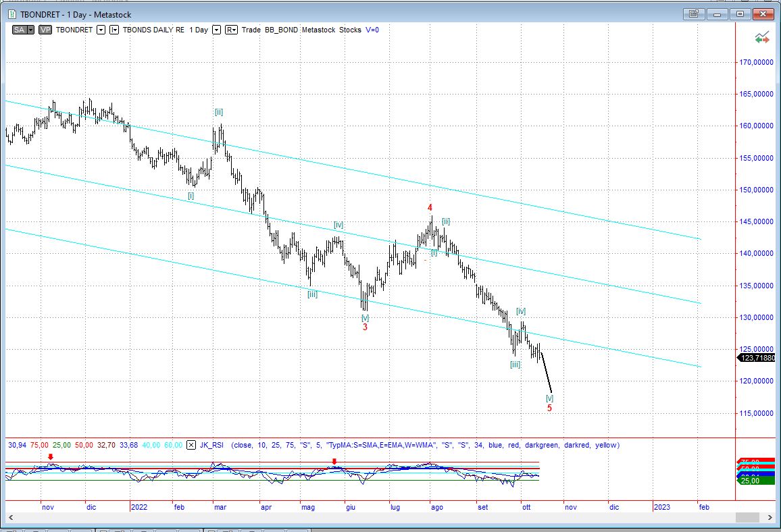Click the red wave label 5
The width and height of the screenshot is (781, 532).
[549, 408]
